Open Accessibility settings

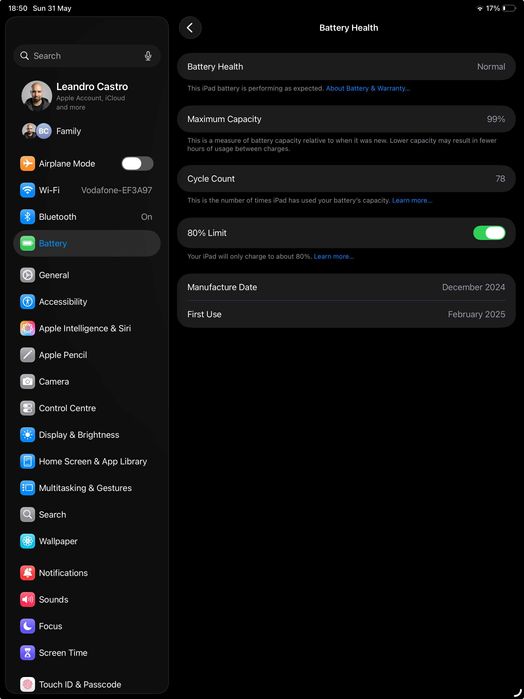(87, 302)
